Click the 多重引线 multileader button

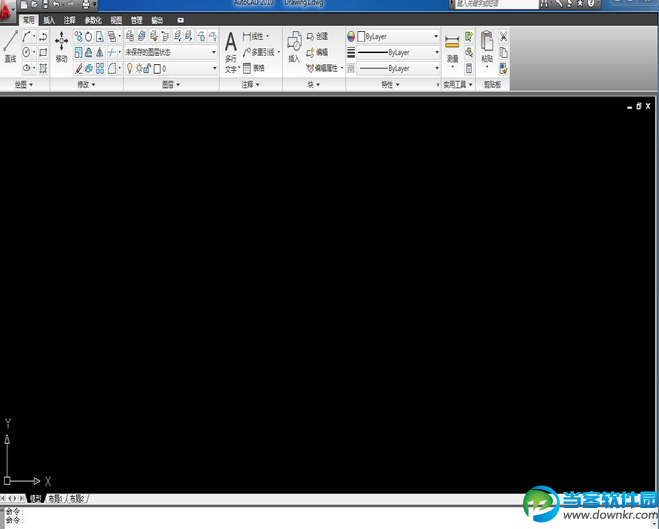pyautogui.click(x=261, y=52)
